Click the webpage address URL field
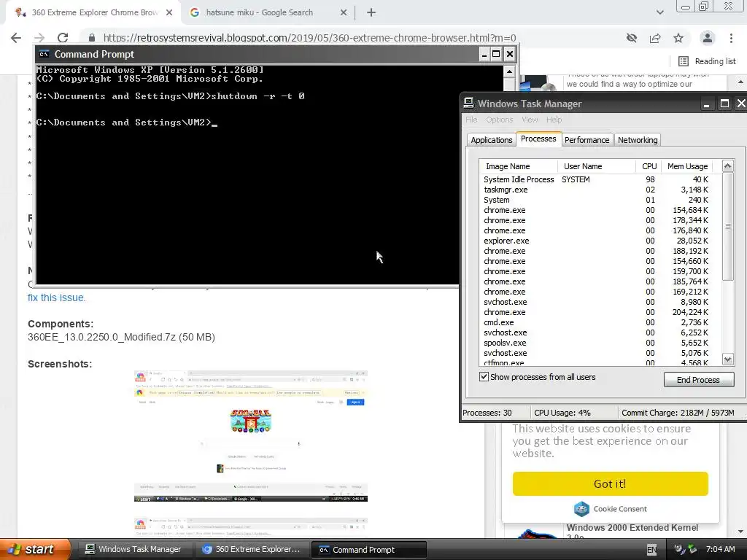This screenshot has width=747, height=560. click(309, 38)
